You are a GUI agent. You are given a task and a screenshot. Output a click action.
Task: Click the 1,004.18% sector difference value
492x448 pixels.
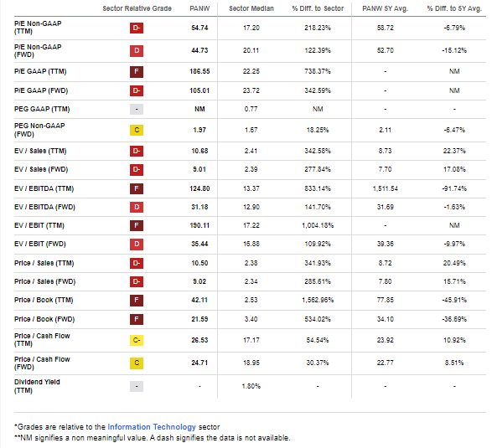318,225
